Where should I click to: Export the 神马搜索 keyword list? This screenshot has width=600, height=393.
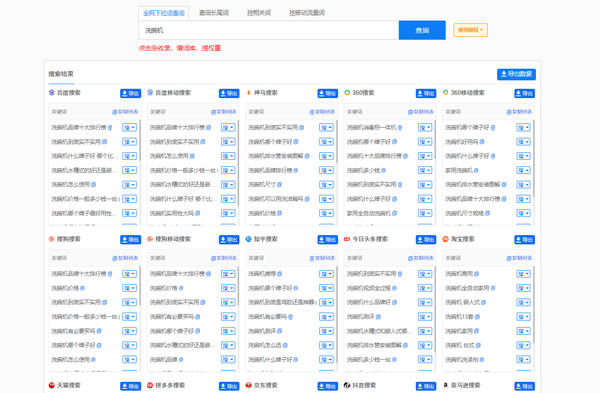[328, 93]
